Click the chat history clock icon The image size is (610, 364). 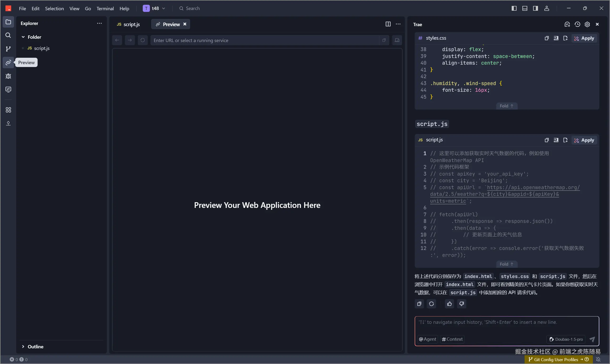[x=577, y=24]
